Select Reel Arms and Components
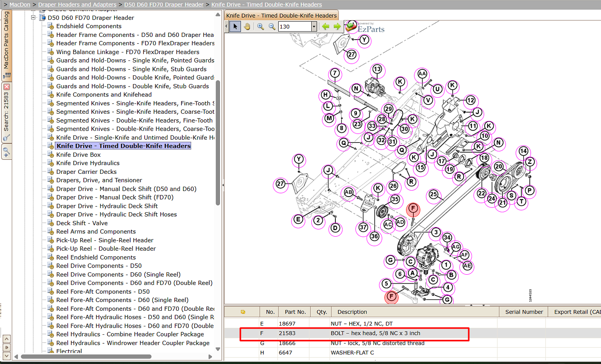This screenshot has height=364, width=601. tap(96, 231)
